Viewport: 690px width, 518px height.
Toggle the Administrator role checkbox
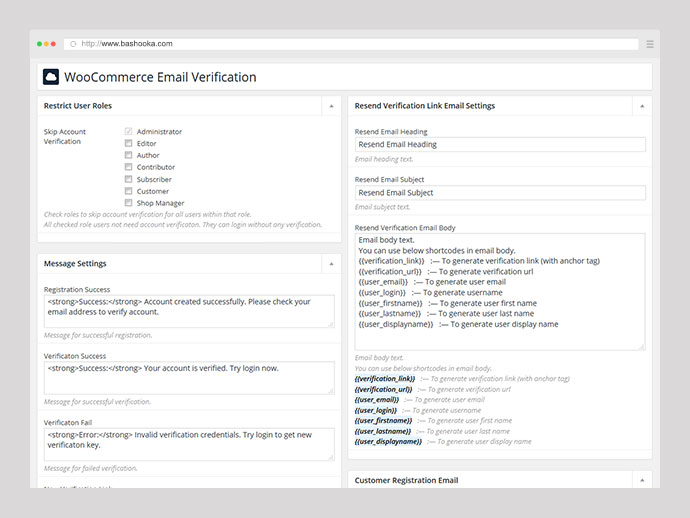pyautogui.click(x=128, y=131)
